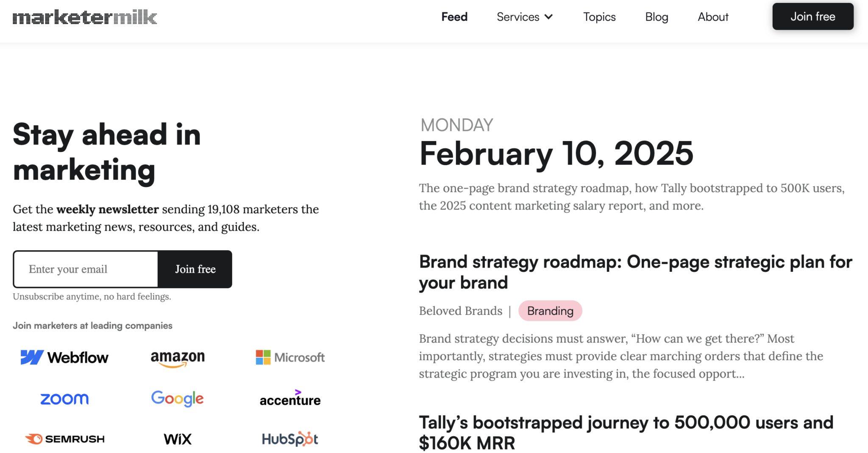The image size is (868, 453).
Task: Expand the Services dropdown menu
Action: pyautogui.click(x=524, y=17)
